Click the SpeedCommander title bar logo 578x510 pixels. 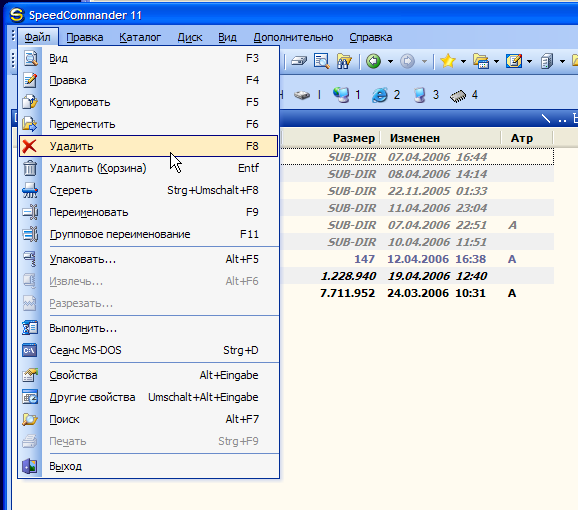pos(17,15)
